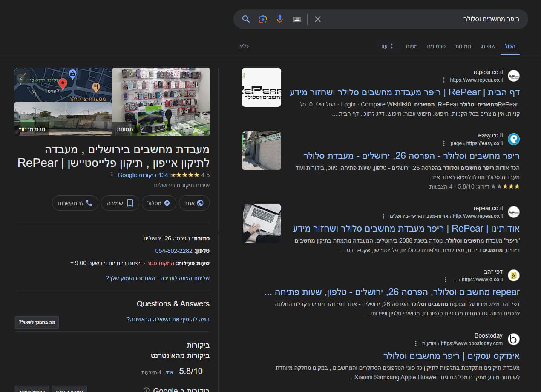The image size is (541, 392).
Task: Open the on-screen keyboard icon
Action: [x=297, y=19]
